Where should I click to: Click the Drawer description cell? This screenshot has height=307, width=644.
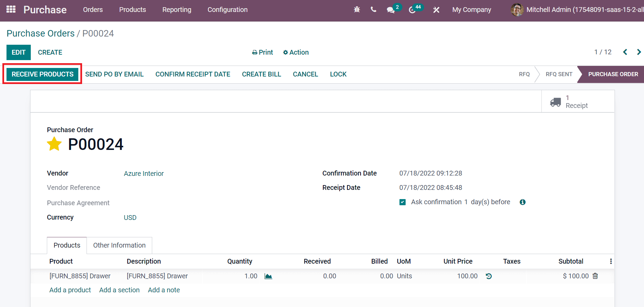(157, 276)
